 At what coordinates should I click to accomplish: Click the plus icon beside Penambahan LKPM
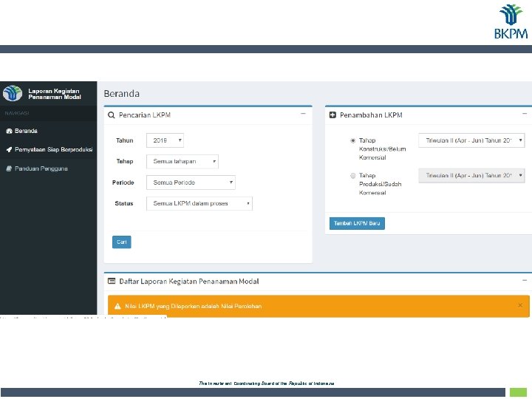click(x=332, y=115)
